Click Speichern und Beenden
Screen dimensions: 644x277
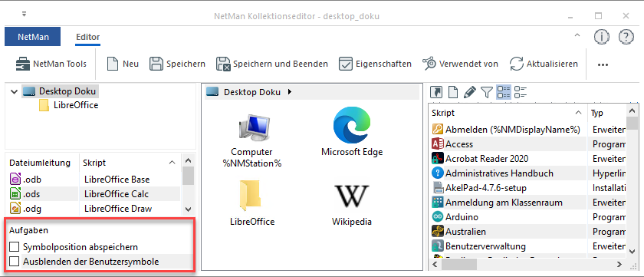tap(272, 64)
